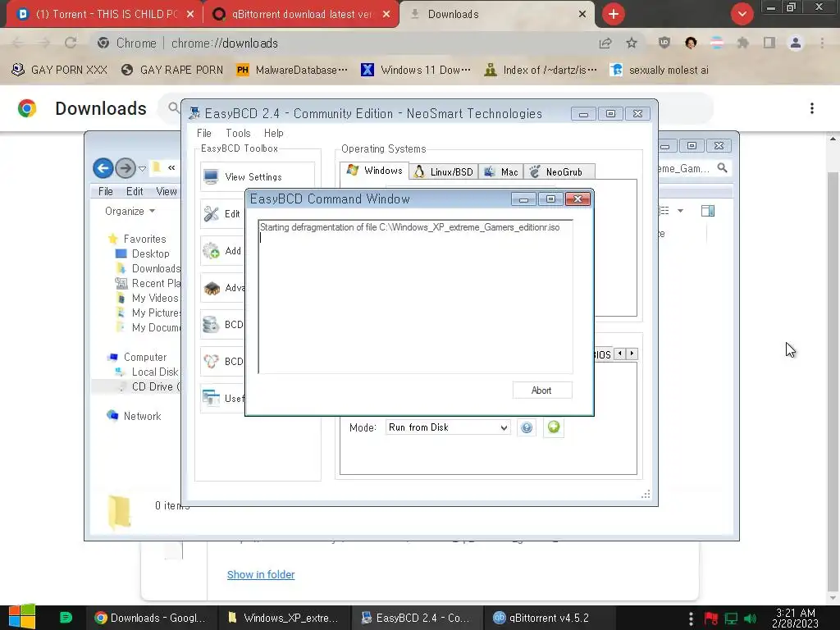840x630 pixels.
Task: Open EasyBCD File menu
Action: [204, 133]
